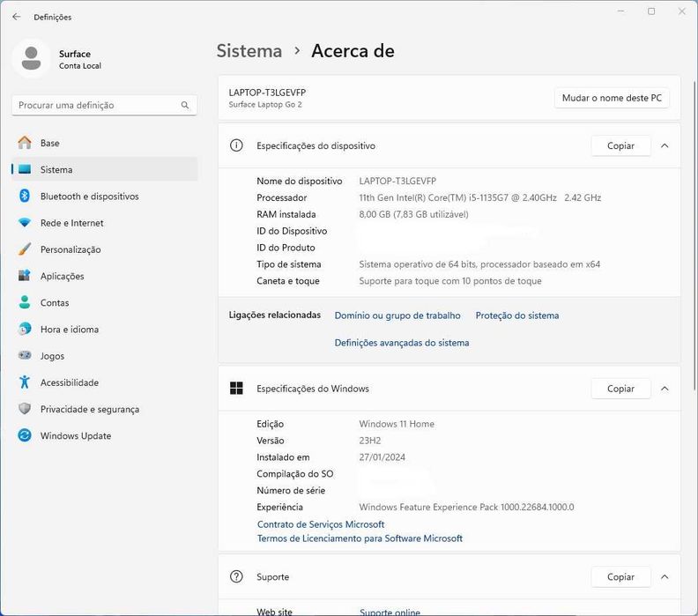
Task: Copy the Windows specifications
Action: 620,389
